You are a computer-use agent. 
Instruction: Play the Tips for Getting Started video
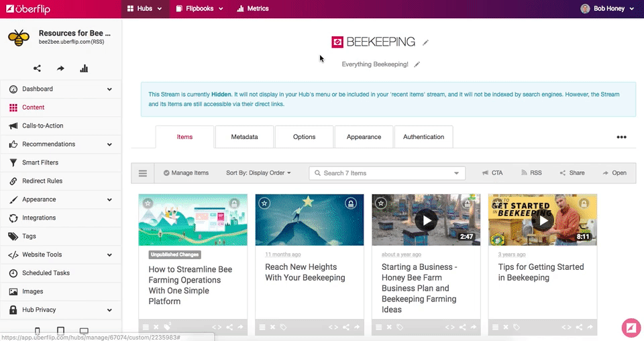[543, 221]
